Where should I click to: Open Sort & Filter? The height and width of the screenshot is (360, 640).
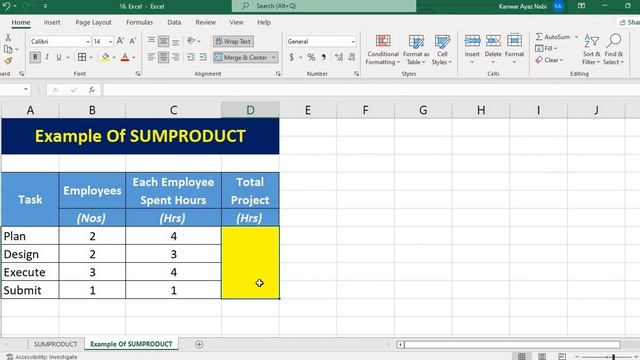[591, 49]
